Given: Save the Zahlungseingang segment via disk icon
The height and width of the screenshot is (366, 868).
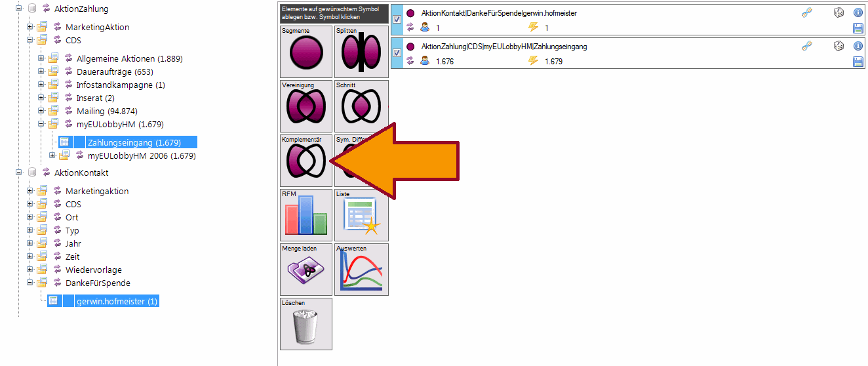Looking at the screenshot, I should coord(858,61).
